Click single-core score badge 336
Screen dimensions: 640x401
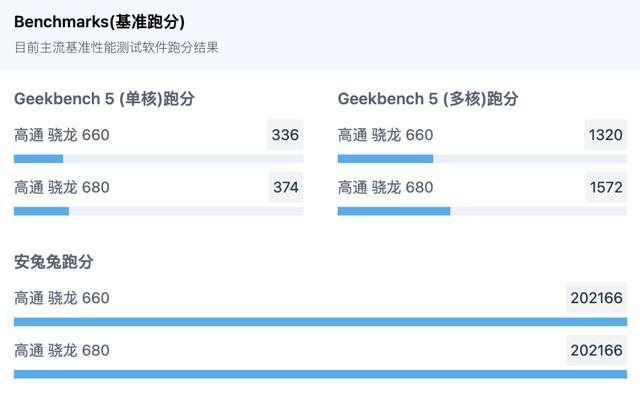pos(285,135)
